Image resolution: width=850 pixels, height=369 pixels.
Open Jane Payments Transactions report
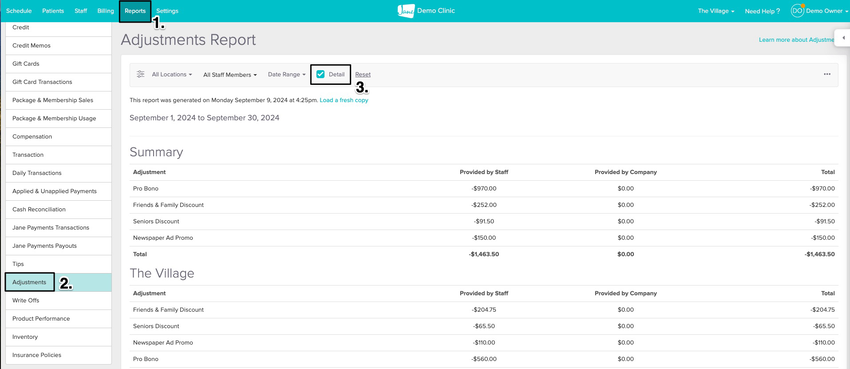pyautogui.click(x=59, y=228)
